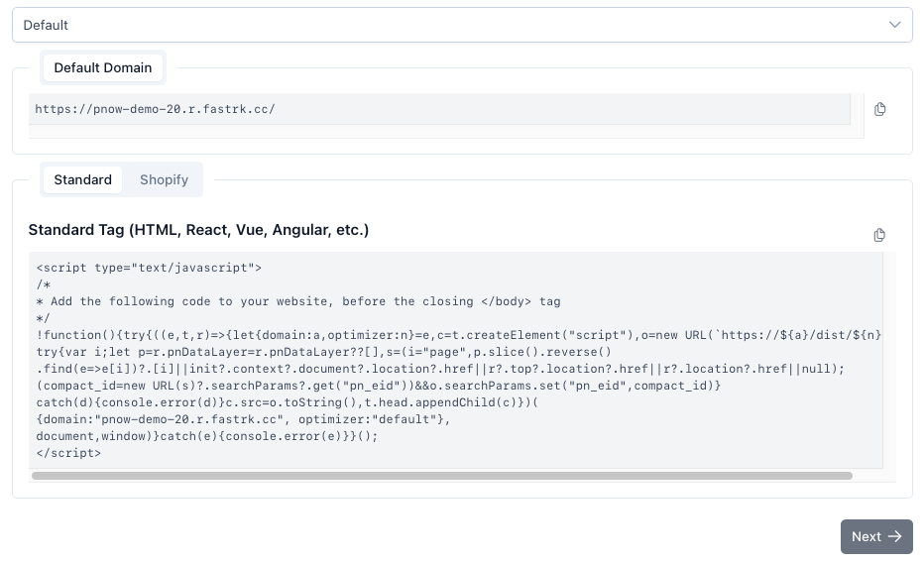The height and width of the screenshot is (563, 924).
Task: Open the Default dropdown selector
Action: (463, 25)
